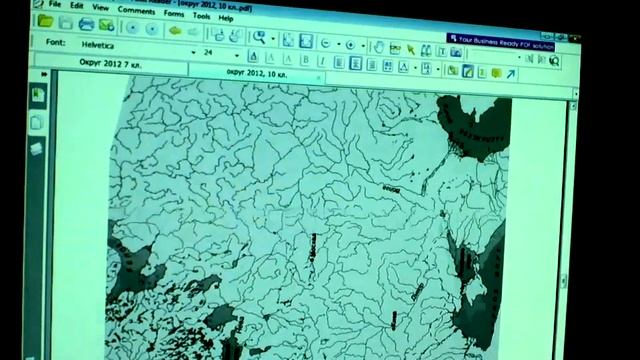Select the blue arrow drawing tool
This screenshot has height=360, width=640.
click(511, 74)
